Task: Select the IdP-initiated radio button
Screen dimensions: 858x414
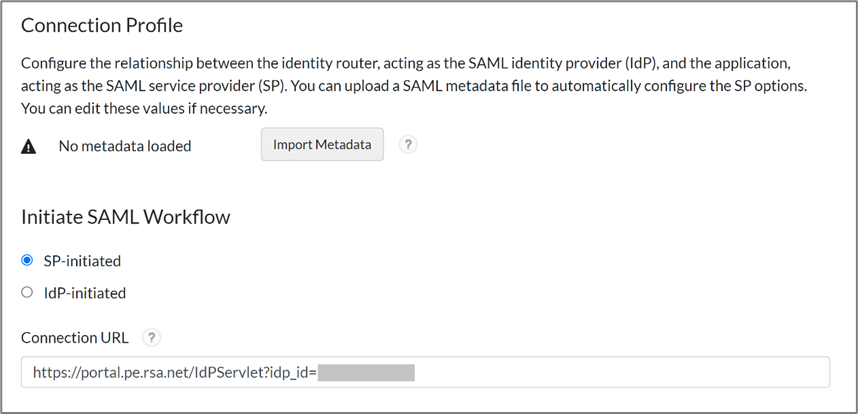Action: pyautogui.click(x=28, y=293)
